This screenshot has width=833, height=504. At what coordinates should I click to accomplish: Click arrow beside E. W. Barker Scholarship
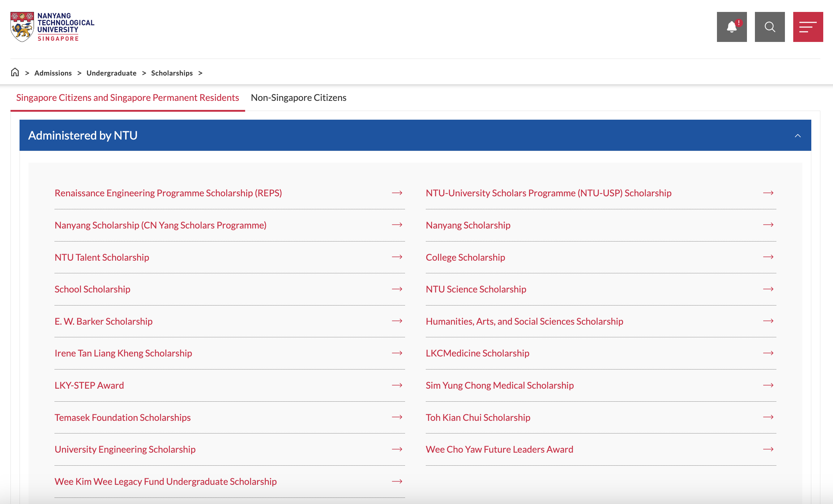click(397, 321)
